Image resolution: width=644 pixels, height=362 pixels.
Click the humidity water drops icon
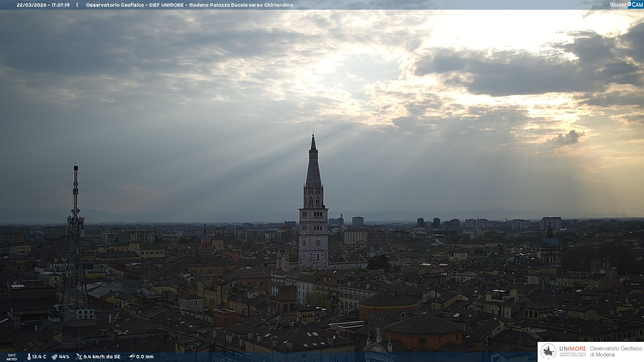54,357
